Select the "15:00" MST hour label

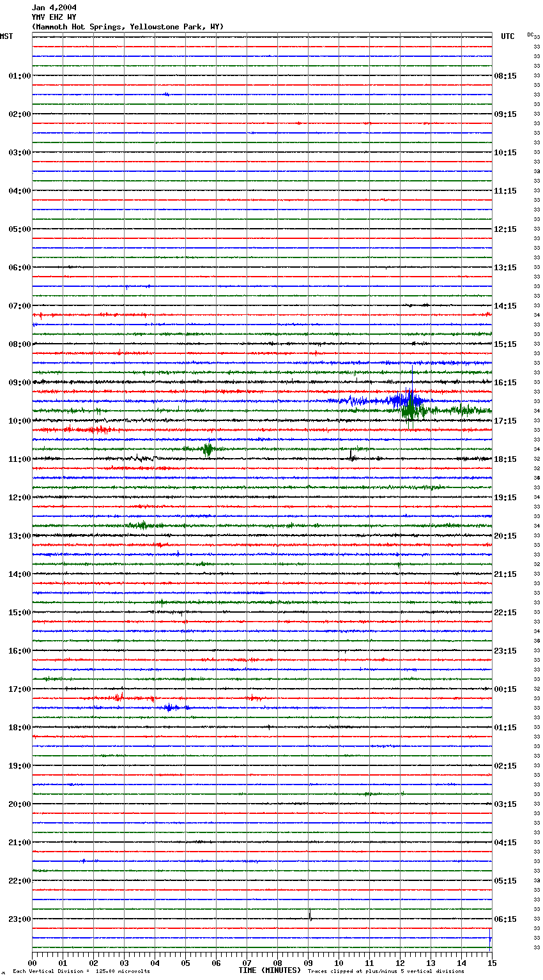pyautogui.click(x=20, y=613)
